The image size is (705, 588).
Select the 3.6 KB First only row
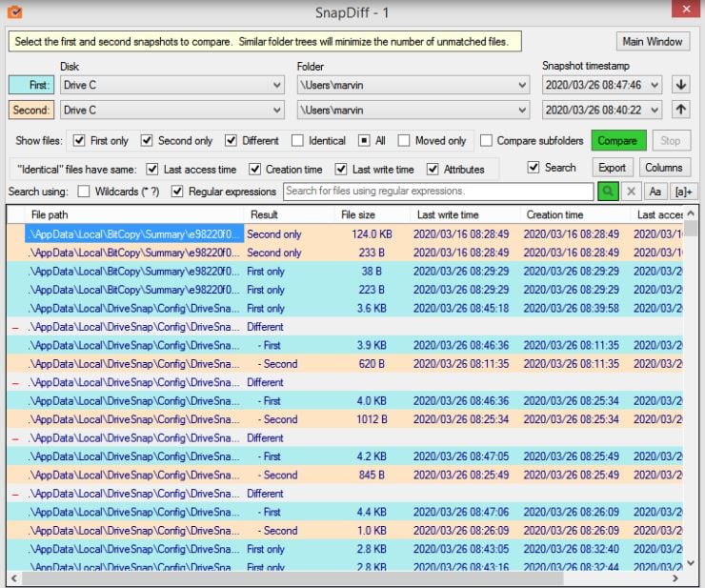tap(345, 308)
